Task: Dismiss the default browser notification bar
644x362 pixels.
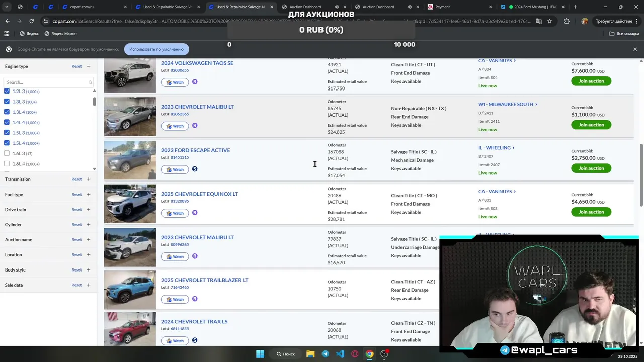Action: 635,49
